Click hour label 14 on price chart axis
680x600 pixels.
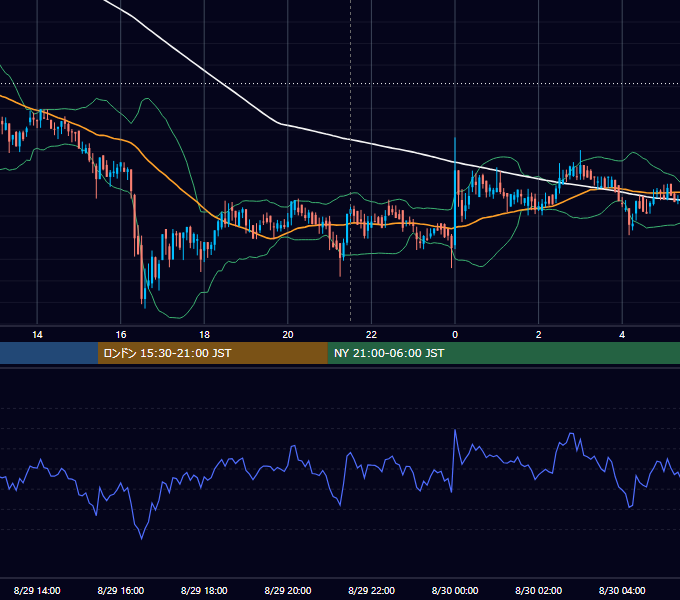pos(37,335)
